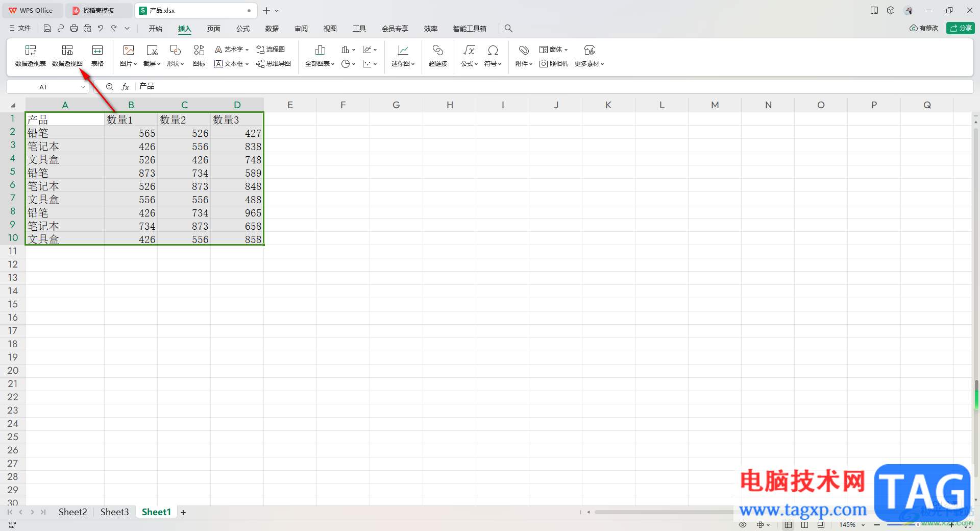This screenshot has height=531, width=980.
Task: Open the icon library (图标)
Action: click(199, 56)
